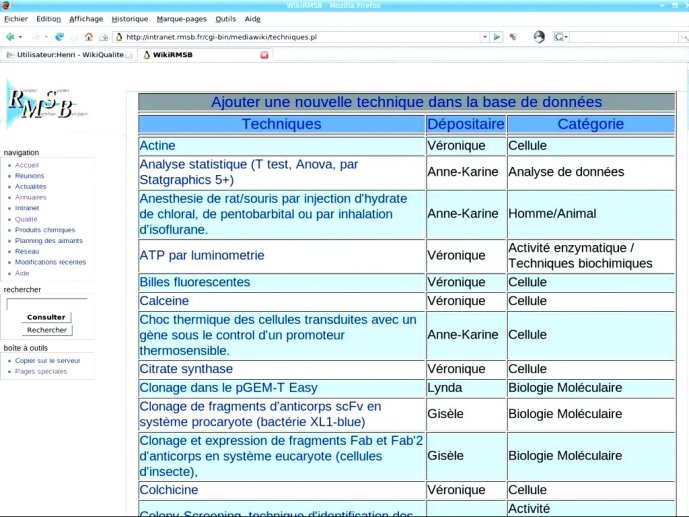
Task: Open the address bar history dropdown
Action: coord(485,37)
